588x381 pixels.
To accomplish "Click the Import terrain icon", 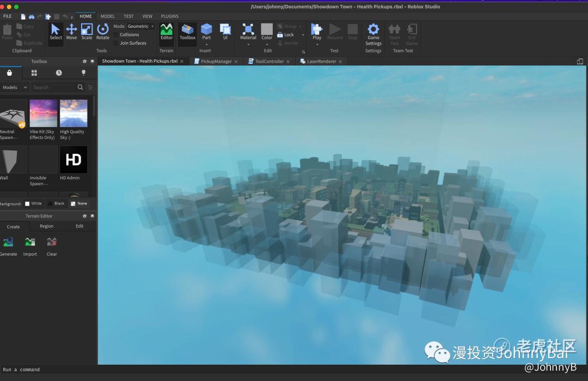I will (30, 243).
